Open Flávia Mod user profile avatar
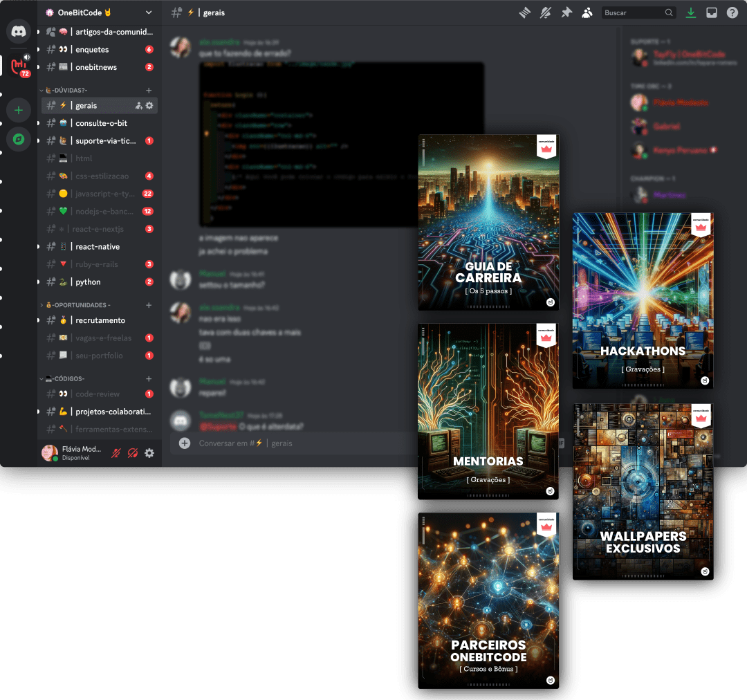 tap(50, 452)
